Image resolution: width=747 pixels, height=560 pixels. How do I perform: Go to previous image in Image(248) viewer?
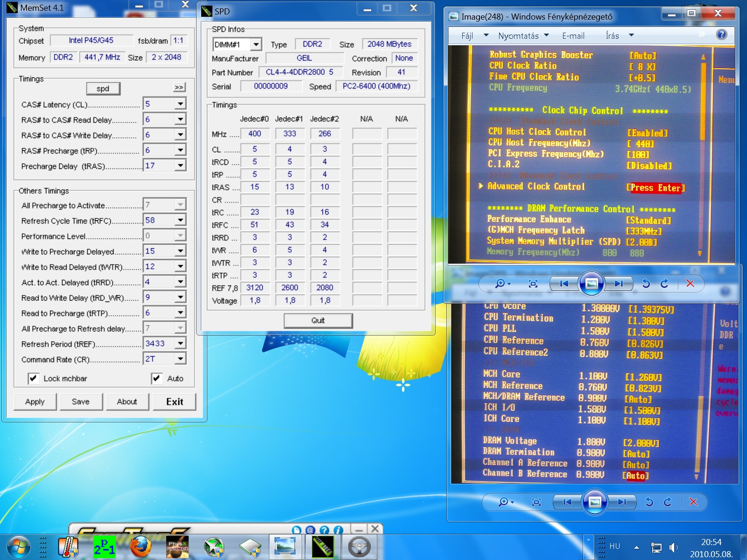tap(564, 283)
